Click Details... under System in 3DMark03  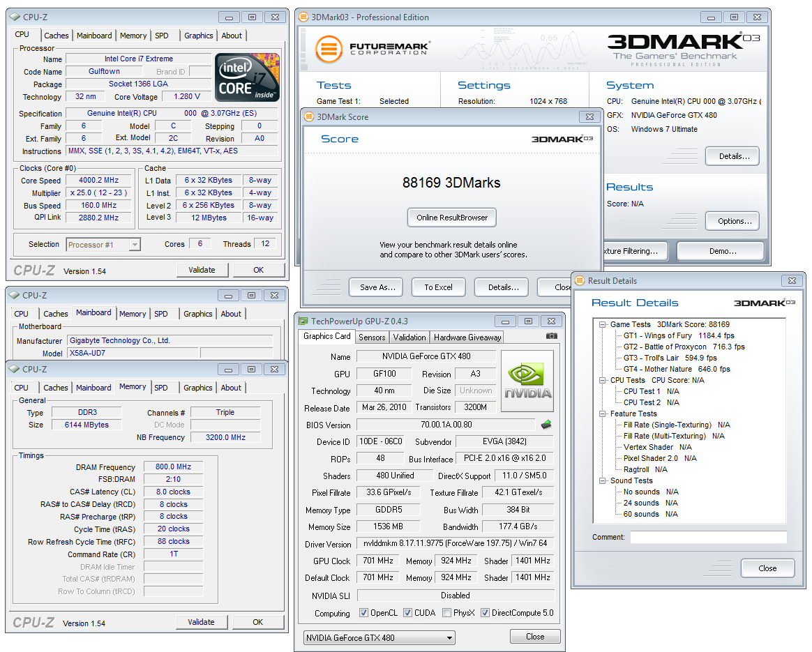point(732,156)
